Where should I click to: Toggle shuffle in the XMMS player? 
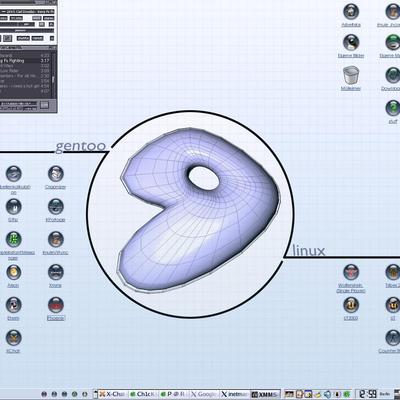coord(23,38)
